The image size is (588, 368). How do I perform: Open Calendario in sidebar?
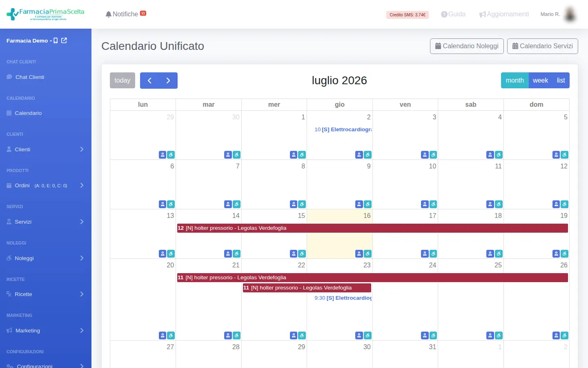pyautogui.click(x=46, y=113)
